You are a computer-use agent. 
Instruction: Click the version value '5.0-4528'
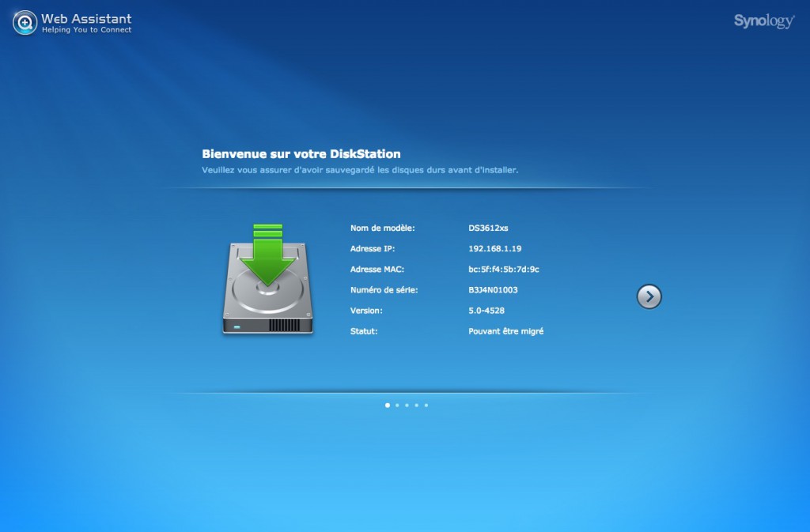pos(486,311)
